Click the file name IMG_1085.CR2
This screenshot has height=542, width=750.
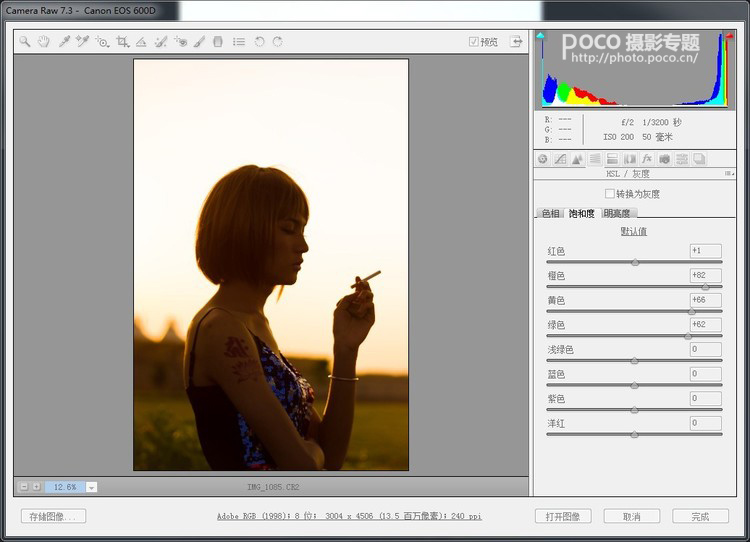[273, 487]
